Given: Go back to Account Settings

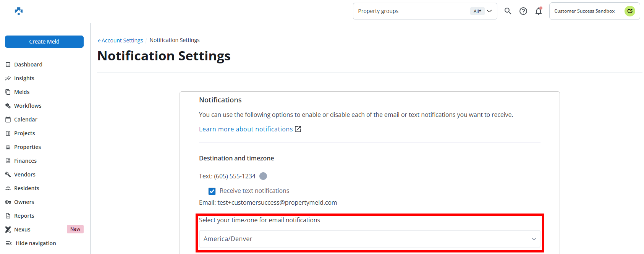Looking at the screenshot, I should tap(121, 40).
